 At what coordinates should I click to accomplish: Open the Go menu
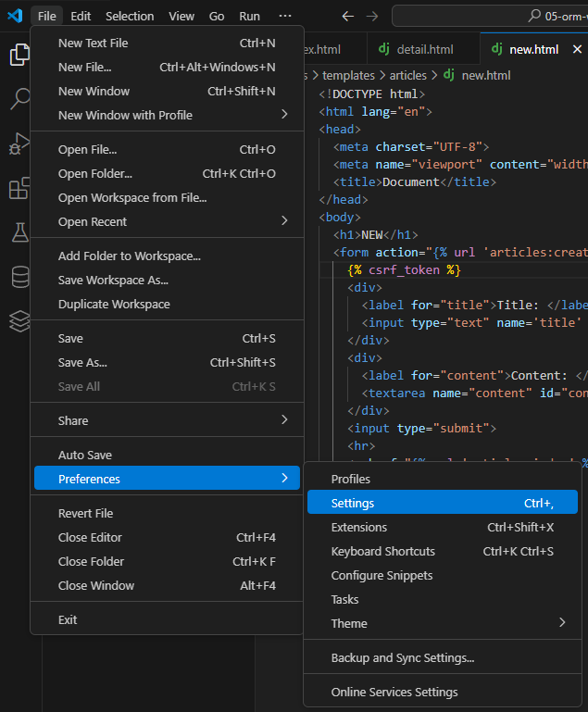217,16
